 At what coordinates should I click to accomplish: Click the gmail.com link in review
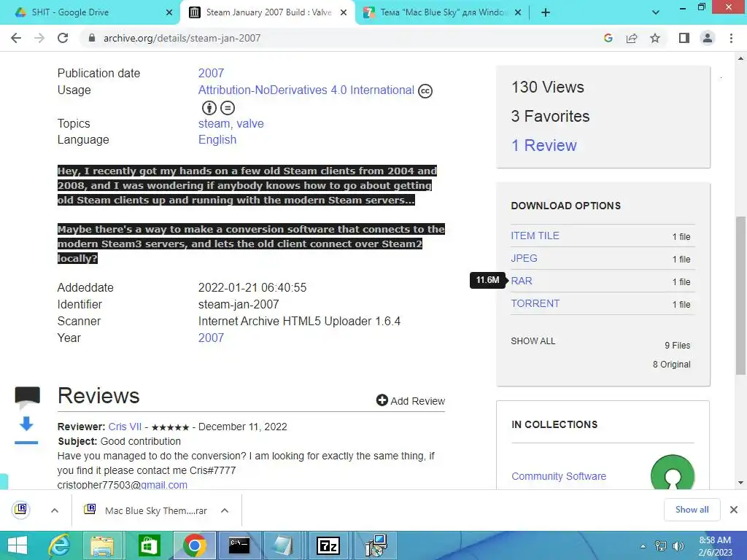164,485
